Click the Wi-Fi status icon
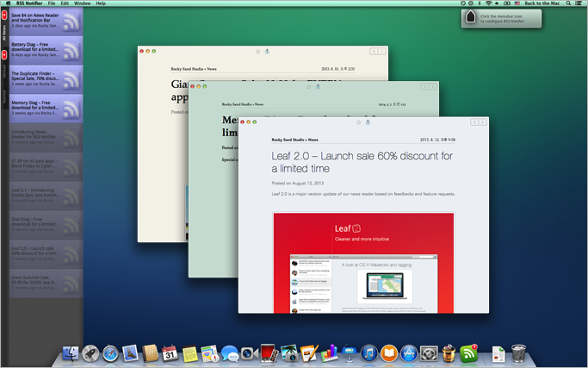 [488, 3]
